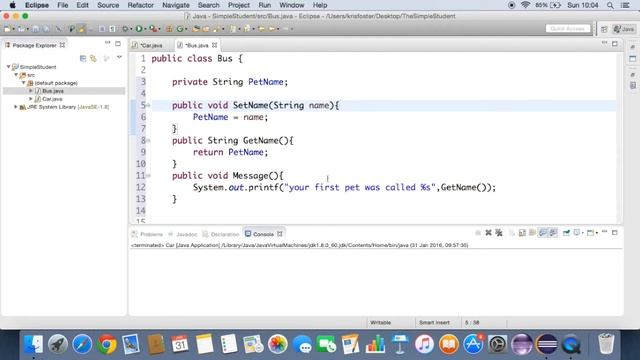
Task: Open the File menu
Action: pos(62,5)
